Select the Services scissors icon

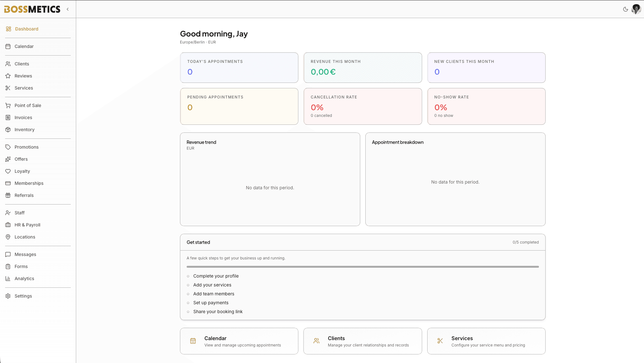(8, 88)
